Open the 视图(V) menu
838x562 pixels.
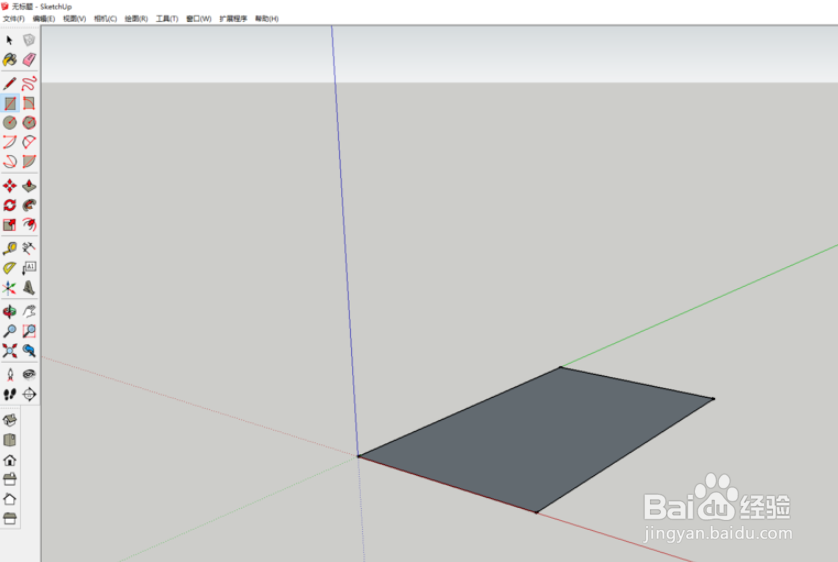74,19
